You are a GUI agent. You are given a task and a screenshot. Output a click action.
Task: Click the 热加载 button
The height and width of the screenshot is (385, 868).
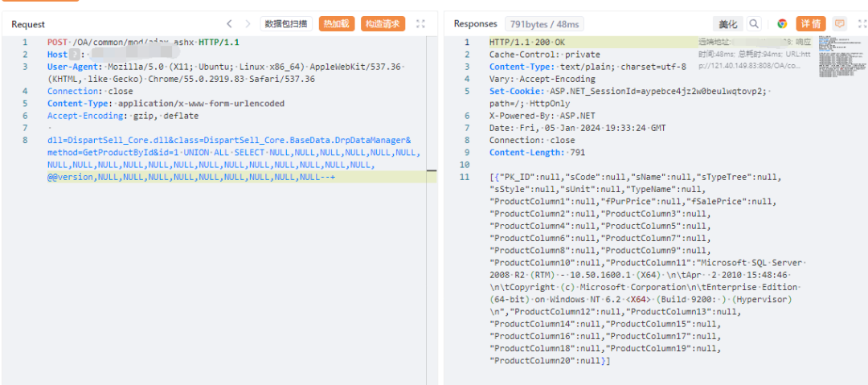tap(337, 24)
